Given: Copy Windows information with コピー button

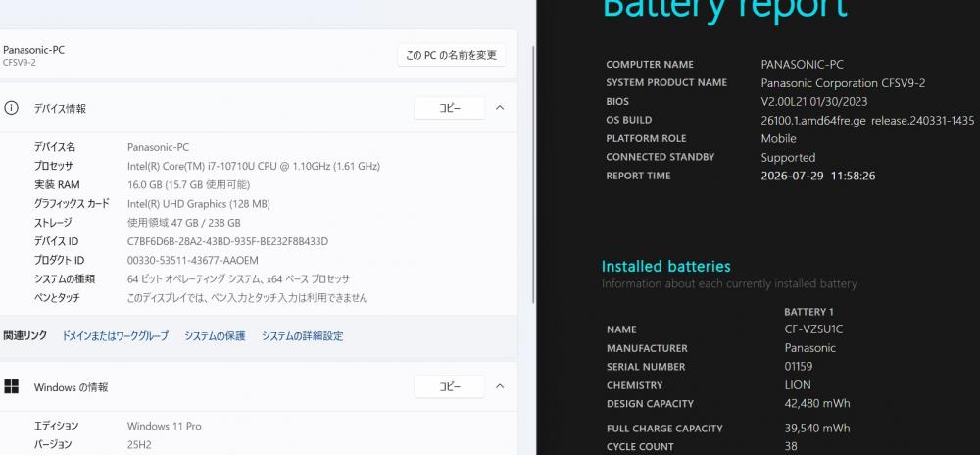Looking at the screenshot, I should (450, 387).
